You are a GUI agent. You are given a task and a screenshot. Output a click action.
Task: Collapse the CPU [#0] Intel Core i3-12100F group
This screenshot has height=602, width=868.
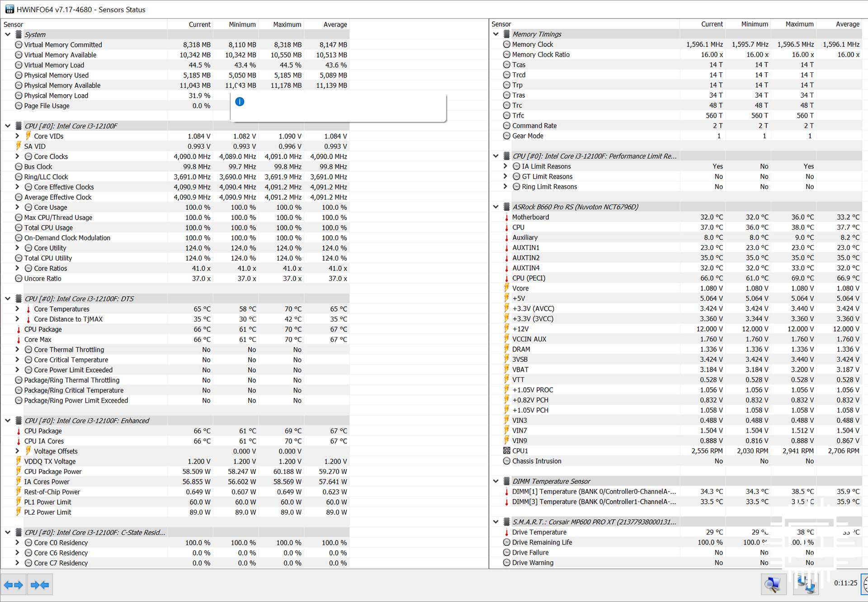(x=8, y=126)
